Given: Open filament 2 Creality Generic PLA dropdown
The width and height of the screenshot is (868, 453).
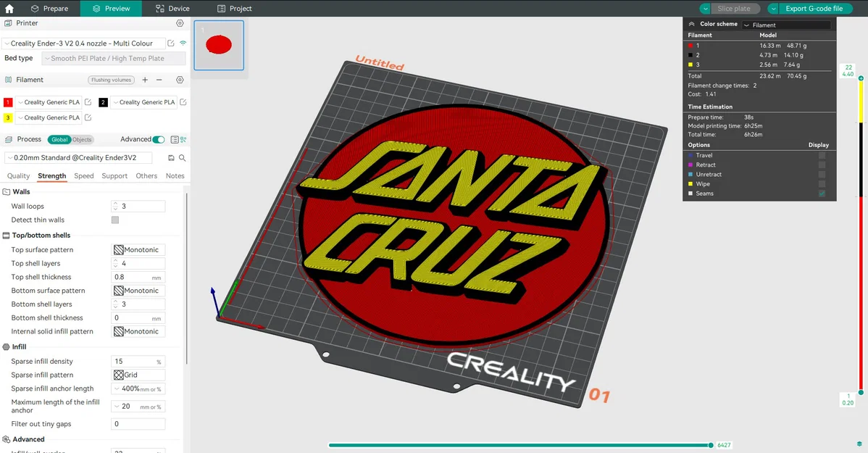Looking at the screenshot, I should click(x=144, y=102).
